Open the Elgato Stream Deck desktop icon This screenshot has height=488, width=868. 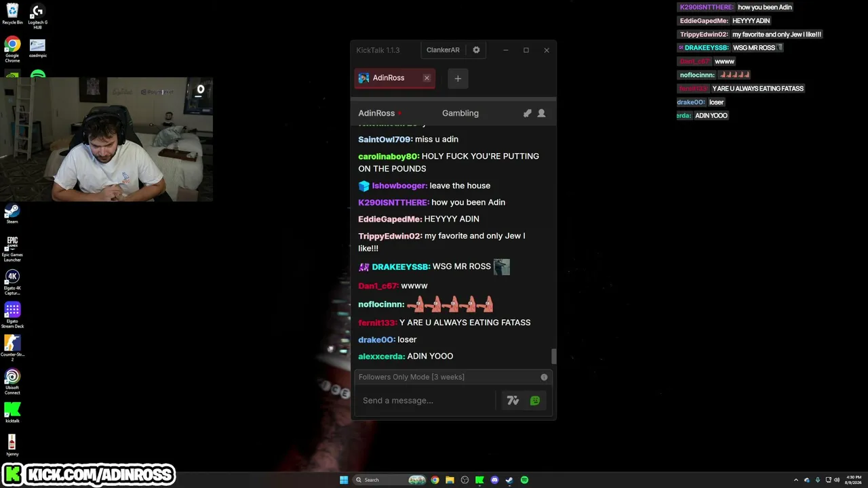pyautogui.click(x=12, y=315)
